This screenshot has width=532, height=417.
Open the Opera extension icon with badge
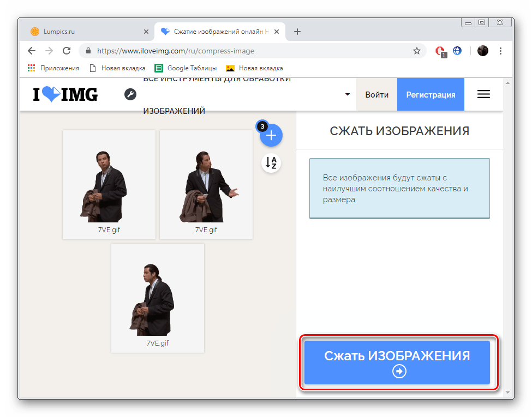click(x=440, y=52)
